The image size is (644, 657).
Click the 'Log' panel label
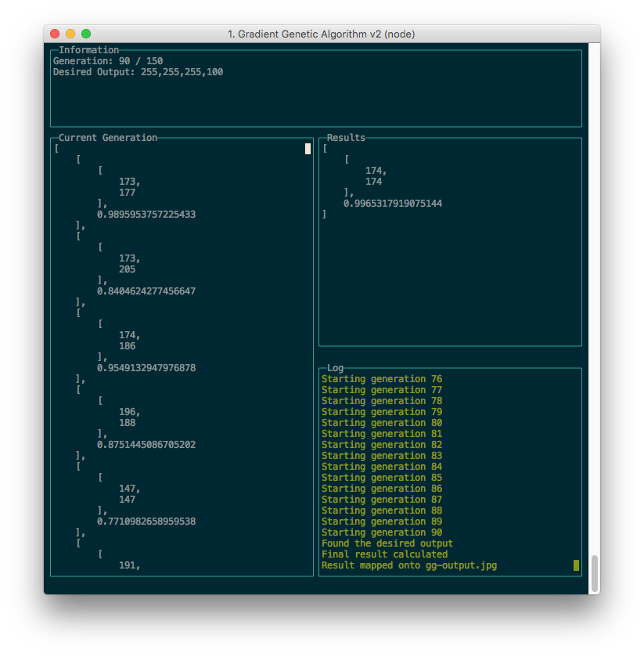tap(336, 368)
